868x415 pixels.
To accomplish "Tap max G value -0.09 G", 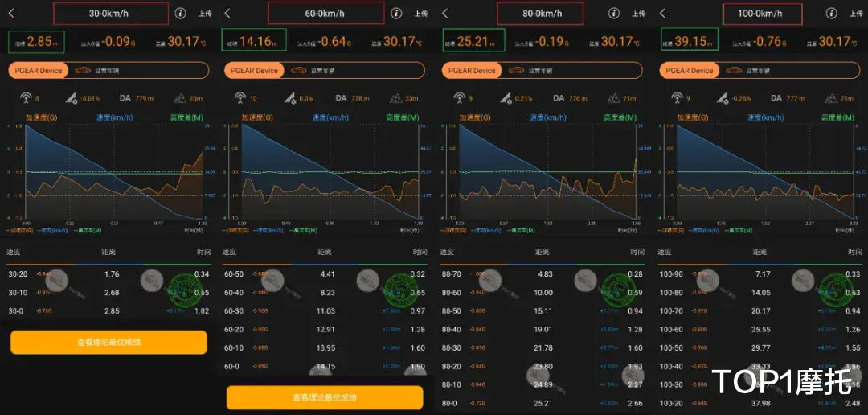I will coord(118,41).
